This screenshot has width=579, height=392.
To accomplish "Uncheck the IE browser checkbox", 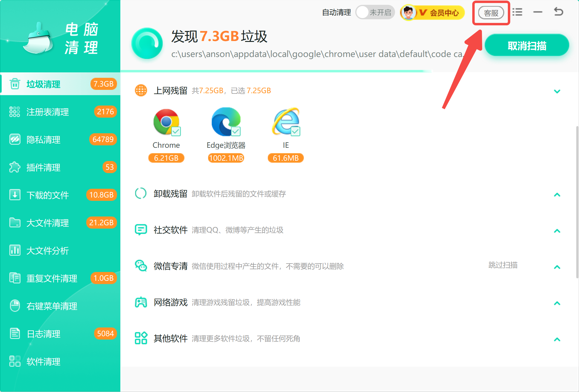I will coord(296,131).
